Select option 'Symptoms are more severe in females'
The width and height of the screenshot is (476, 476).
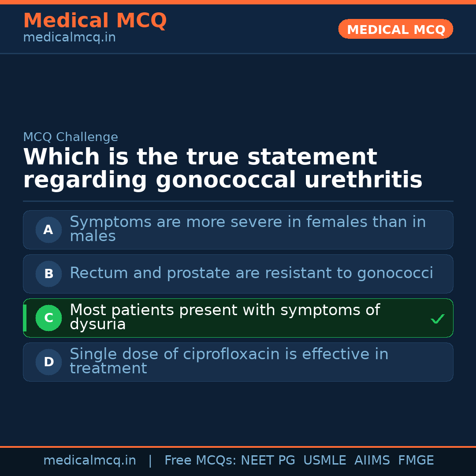click(247, 229)
